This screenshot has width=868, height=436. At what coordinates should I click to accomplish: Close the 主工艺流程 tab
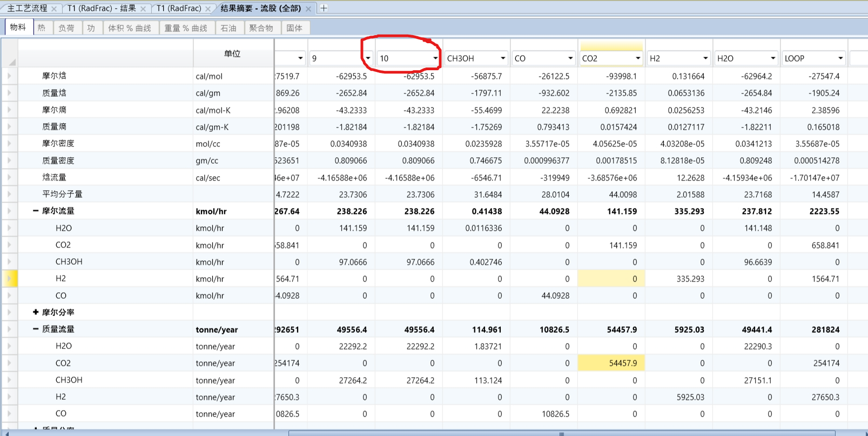pyautogui.click(x=54, y=9)
